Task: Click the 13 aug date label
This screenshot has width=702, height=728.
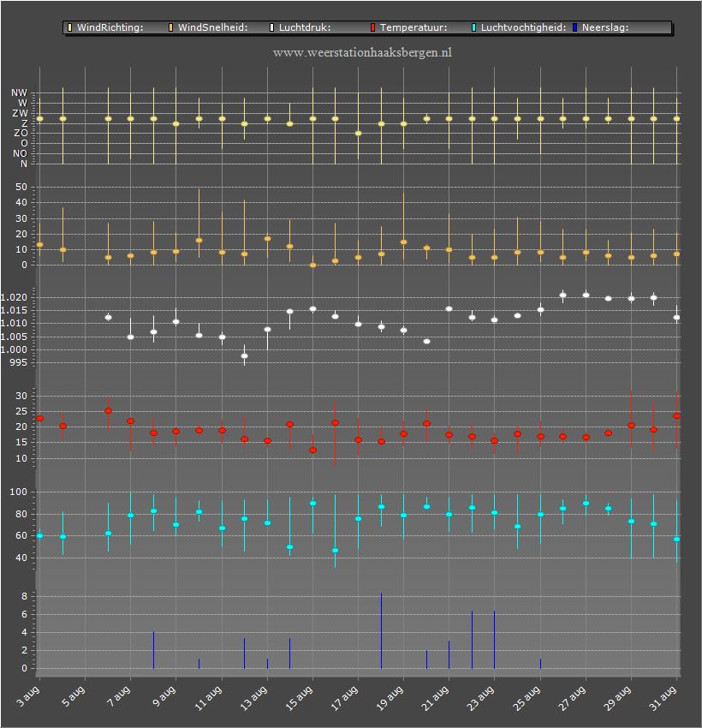Action: [x=253, y=698]
